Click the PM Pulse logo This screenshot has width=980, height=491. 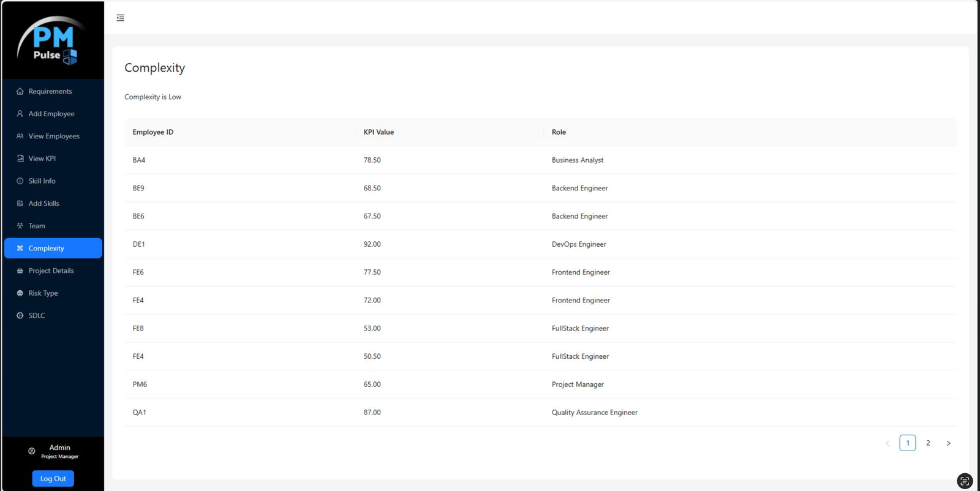point(52,41)
